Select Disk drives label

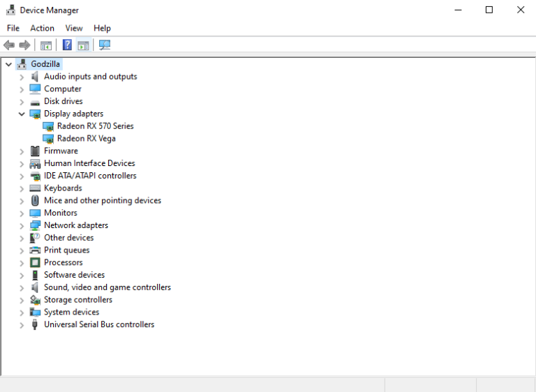point(64,101)
